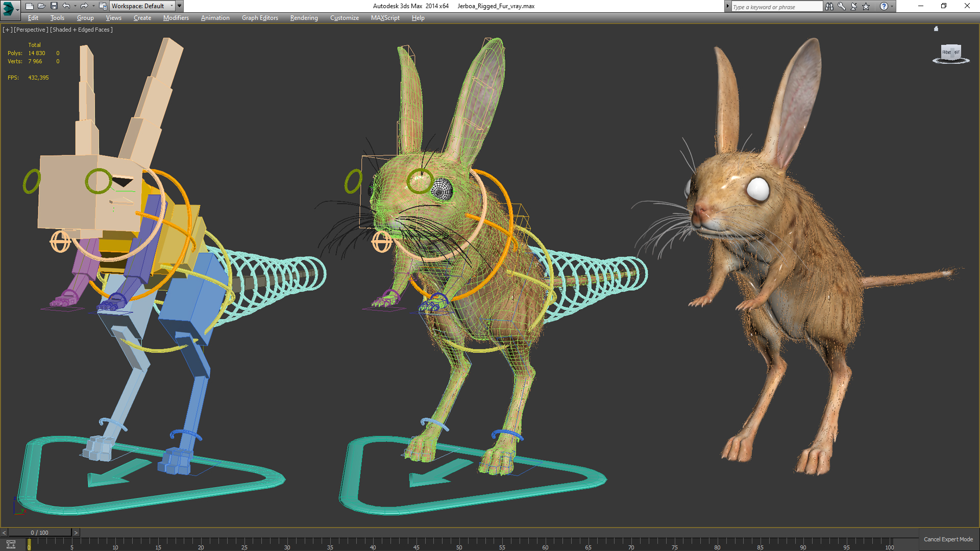This screenshot has width=980, height=551.
Task: Click the New Scene icon
Action: [30, 6]
